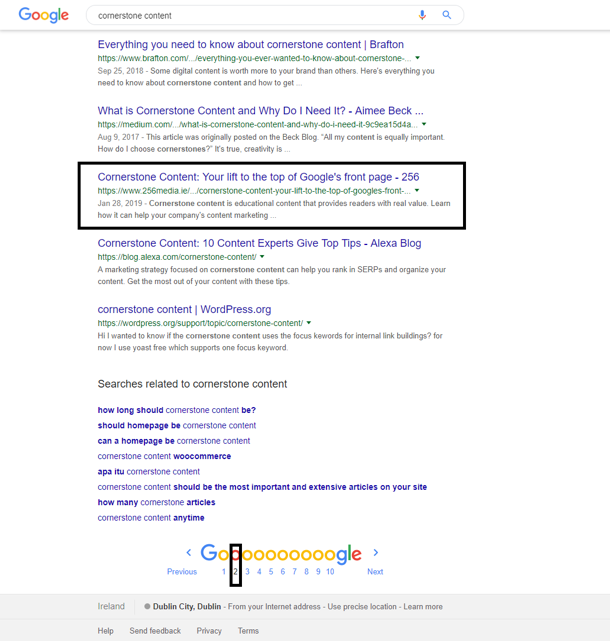Image resolution: width=610 pixels, height=641 pixels.
Task: Click 'cornerstone content anytime' related search
Action: (151, 518)
